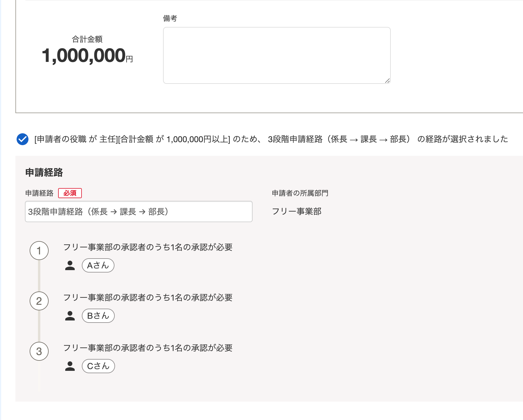Click the 備考 label
The height and width of the screenshot is (420, 523).
coord(170,18)
